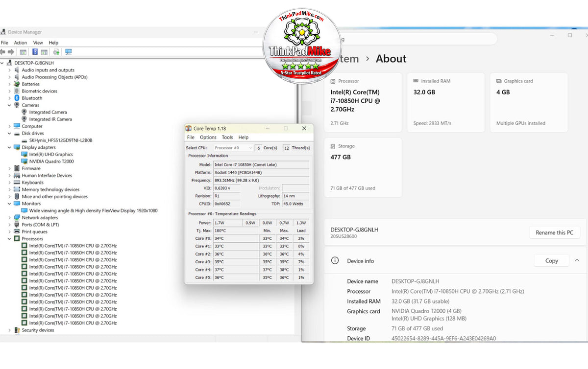
Task: Click the Bluetooth icon in the device tree
Action: 17,98
